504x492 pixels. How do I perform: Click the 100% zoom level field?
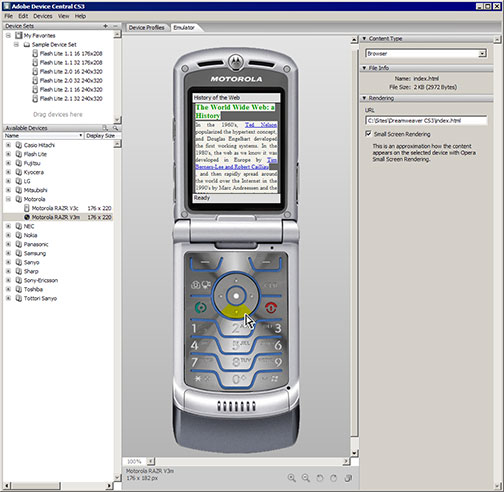coord(134,461)
